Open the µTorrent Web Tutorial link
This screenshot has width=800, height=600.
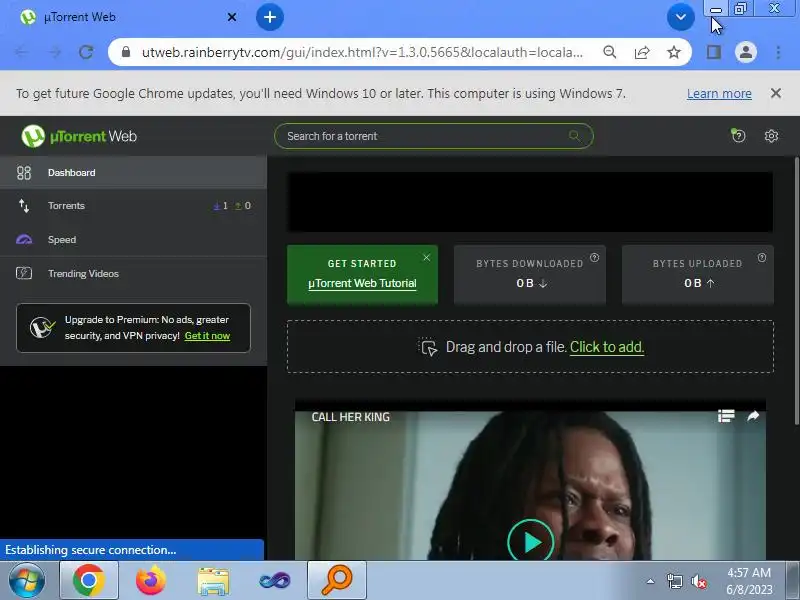(362, 283)
